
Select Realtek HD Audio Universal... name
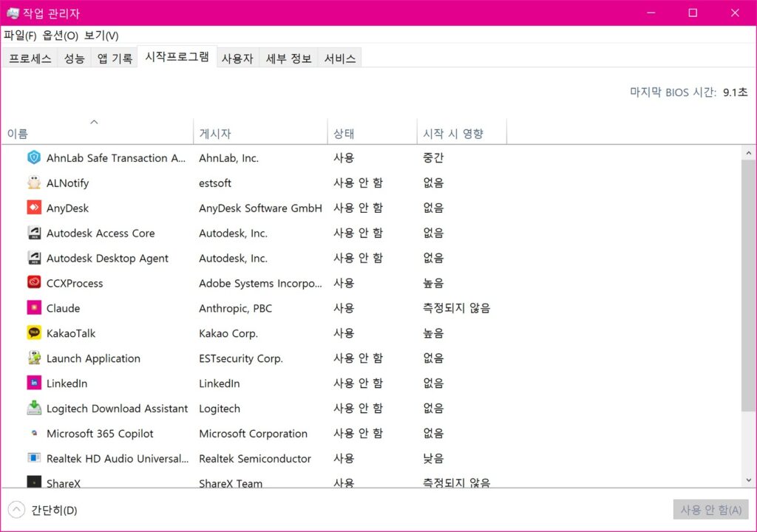[118, 459]
